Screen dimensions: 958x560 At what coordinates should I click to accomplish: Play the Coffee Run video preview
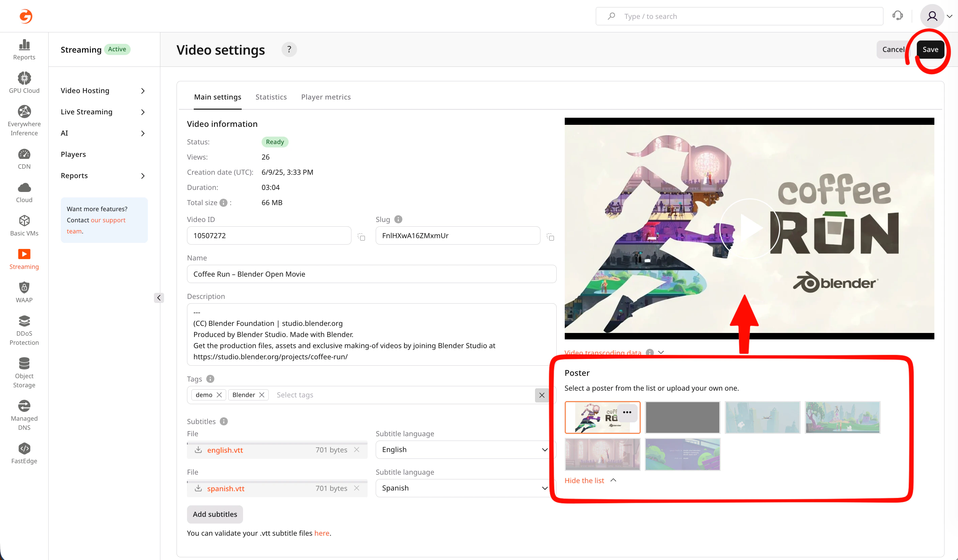tap(749, 228)
